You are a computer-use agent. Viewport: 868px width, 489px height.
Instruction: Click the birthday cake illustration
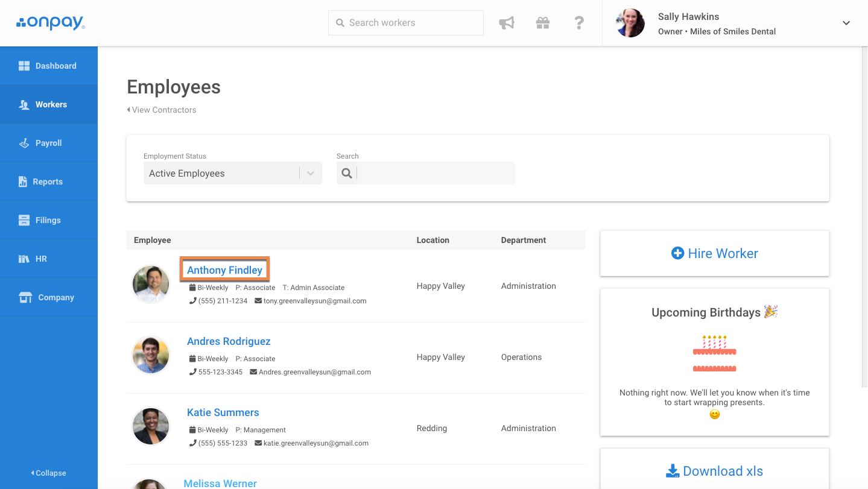715,353
